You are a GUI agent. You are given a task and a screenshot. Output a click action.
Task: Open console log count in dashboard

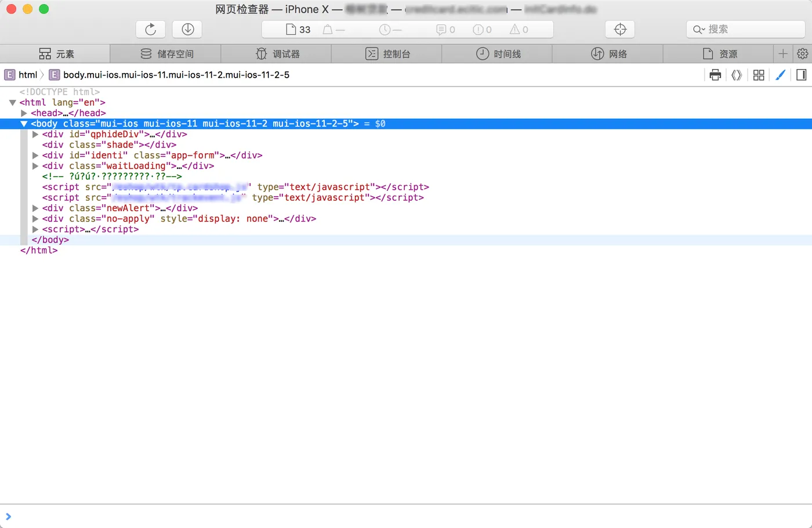click(x=445, y=30)
